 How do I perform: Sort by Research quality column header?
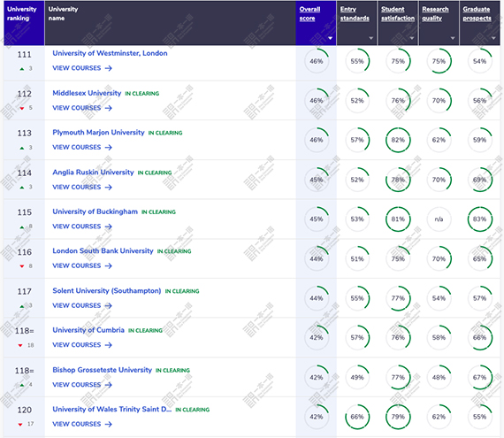(435, 14)
